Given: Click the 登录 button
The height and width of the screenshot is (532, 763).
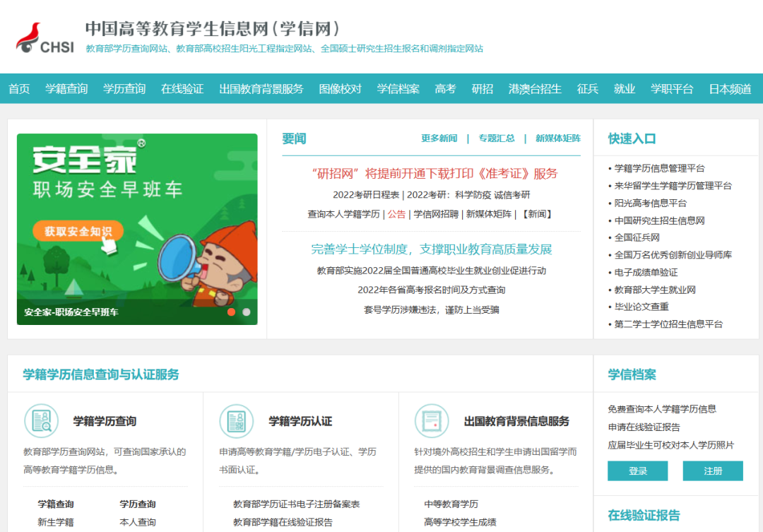Looking at the screenshot, I should pos(637,471).
